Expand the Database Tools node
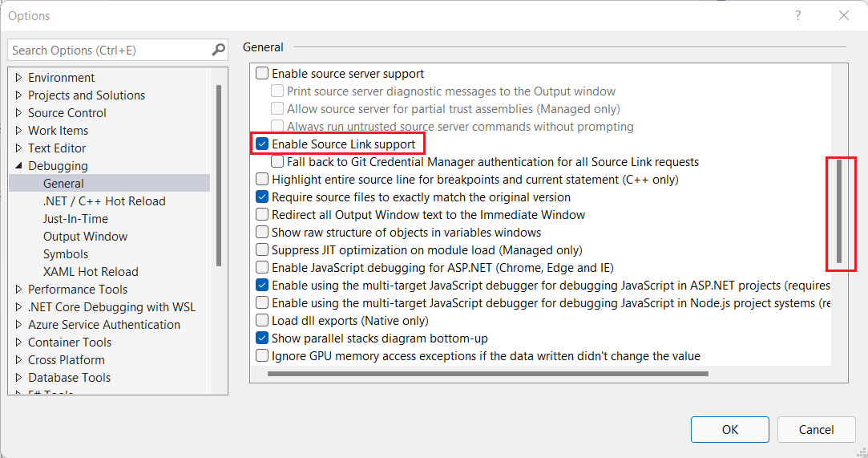 tap(18, 378)
